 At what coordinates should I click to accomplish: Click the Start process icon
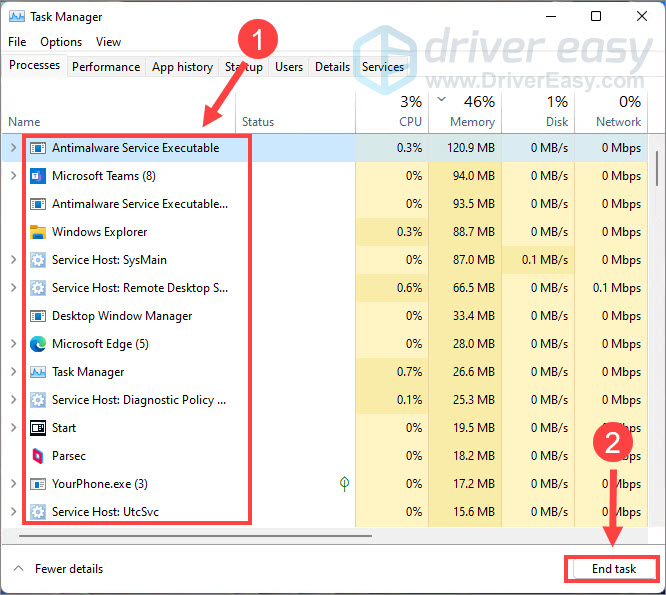(x=38, y=428)
